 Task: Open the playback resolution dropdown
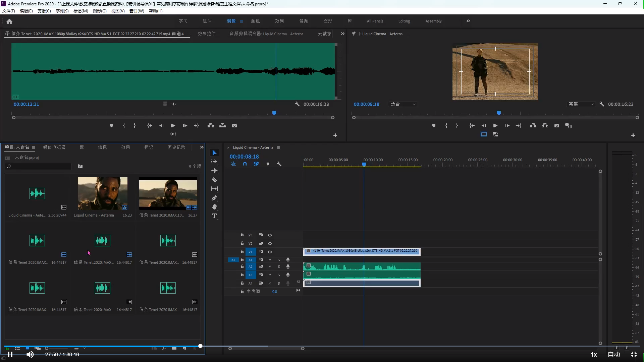(x=581, y=104)
